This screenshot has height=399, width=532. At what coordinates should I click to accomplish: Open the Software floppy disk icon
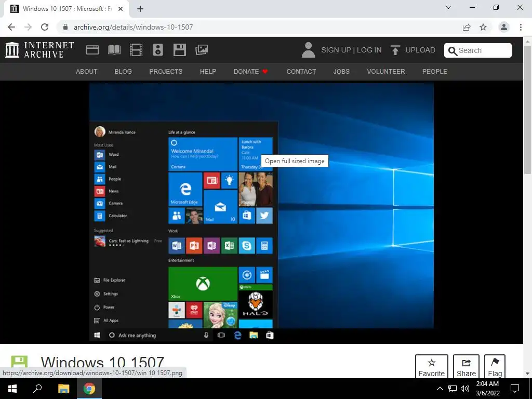(179, 50)
